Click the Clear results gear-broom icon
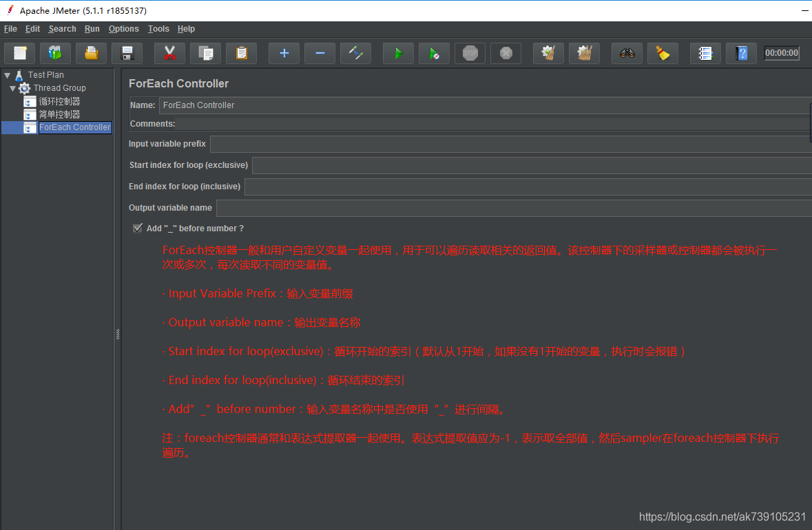Image resolution: width=812 pixels, height=530 pixels. point(548,53)
